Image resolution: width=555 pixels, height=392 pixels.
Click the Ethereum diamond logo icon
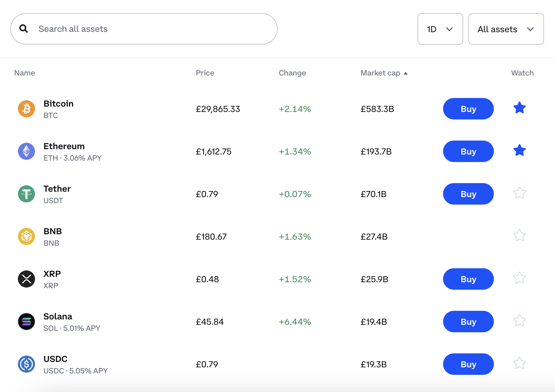point(26,151)
